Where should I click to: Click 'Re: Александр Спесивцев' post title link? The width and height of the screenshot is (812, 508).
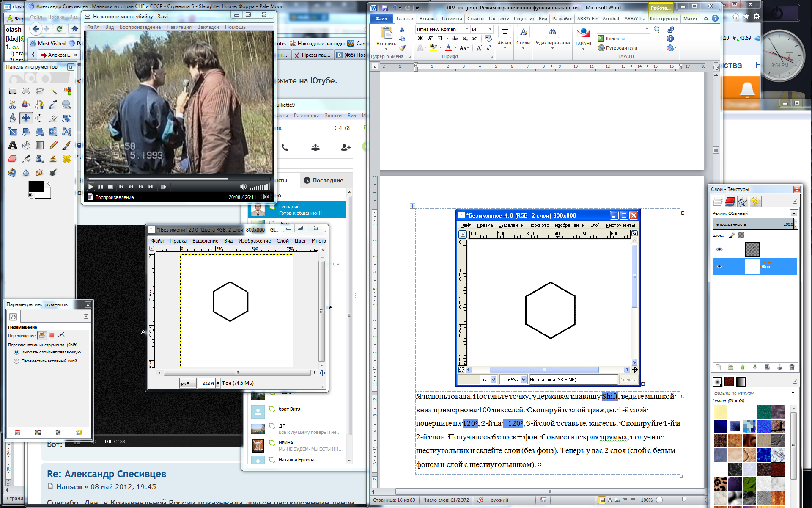tap(107, 474)
